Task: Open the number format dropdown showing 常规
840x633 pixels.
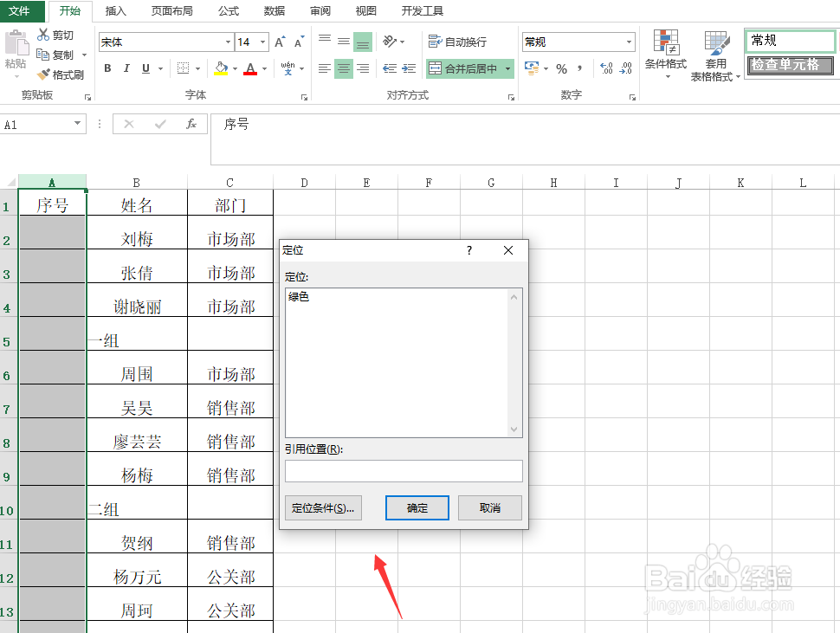Action: pos(628,41)
